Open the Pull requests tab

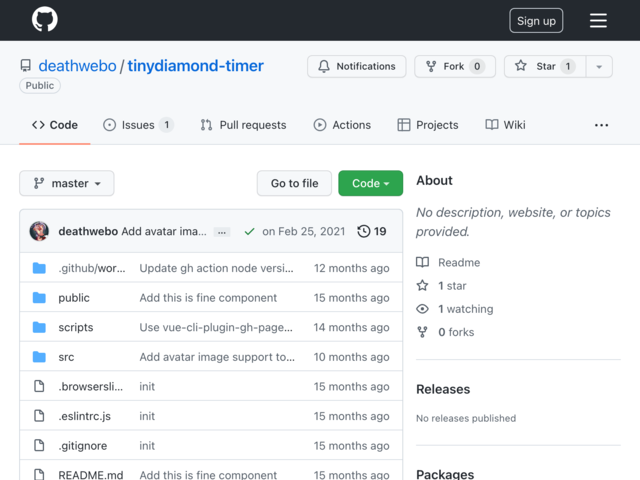point(243,125)
